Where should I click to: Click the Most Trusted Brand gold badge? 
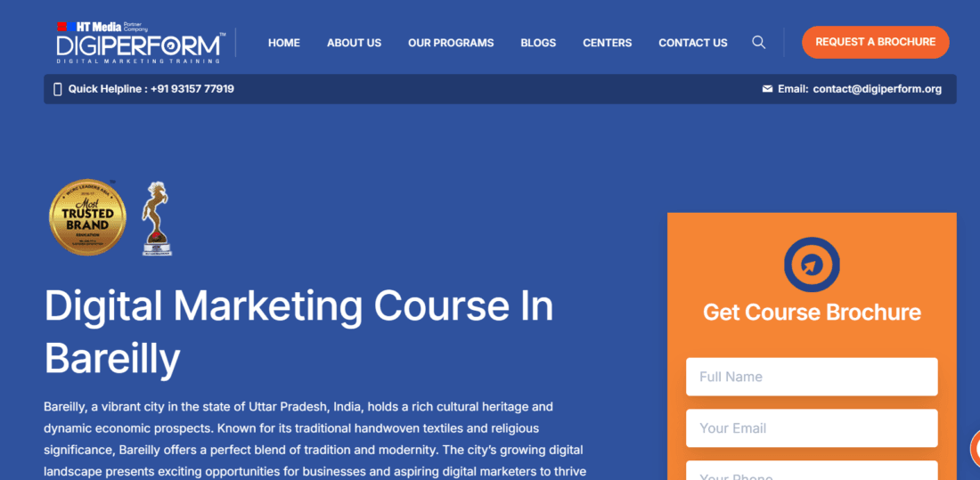(87, 217)
